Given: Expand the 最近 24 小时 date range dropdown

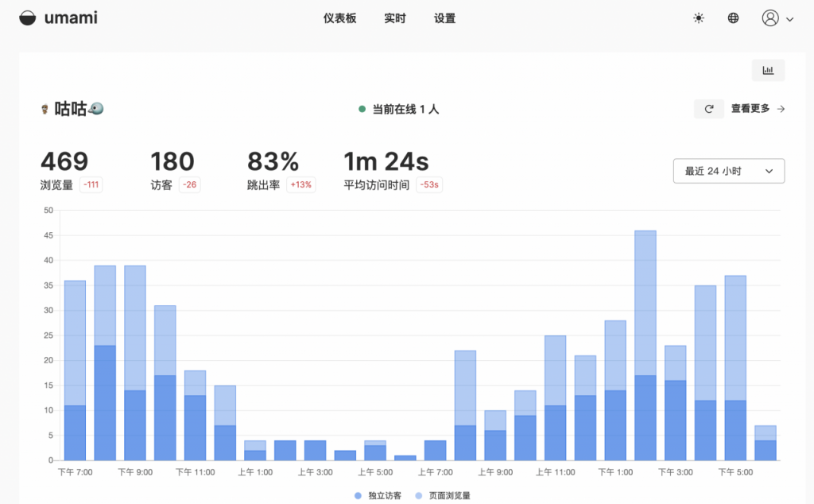Looking at the screenshot, I should (728, 171).
